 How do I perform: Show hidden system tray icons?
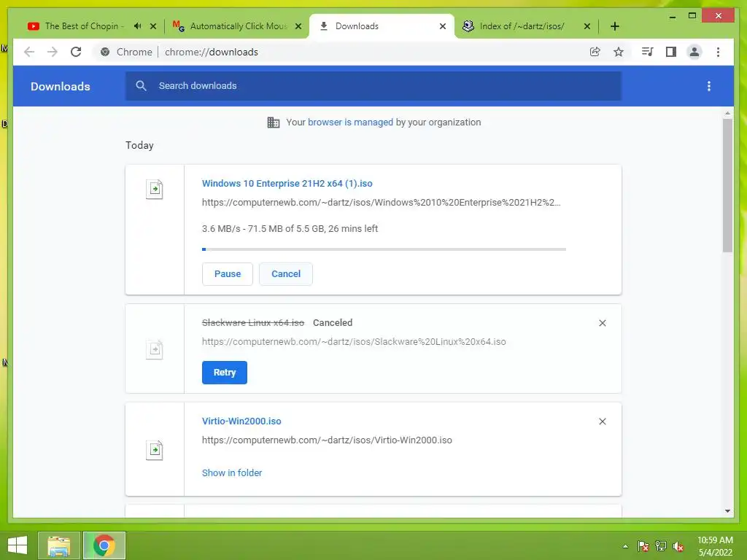pyautogui.click(x=625, y=546)
